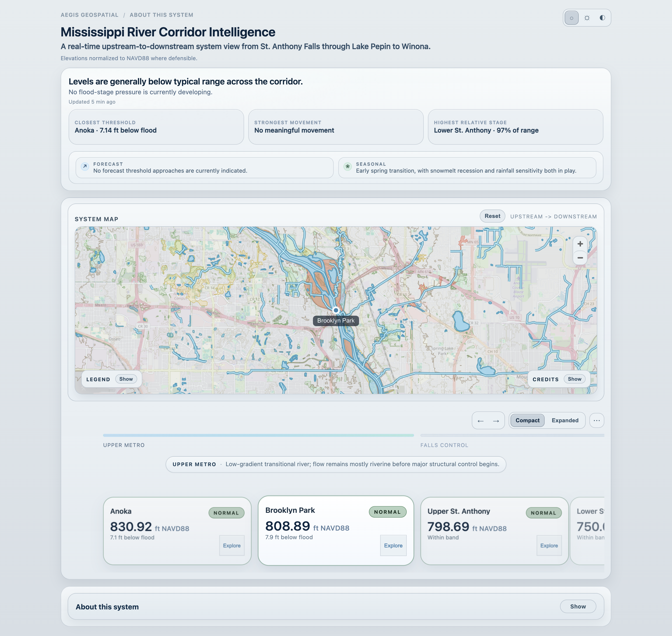The image size is (672, 636).
Task: Click Anoka's NORMAL status badge
Action: point(226,513)
